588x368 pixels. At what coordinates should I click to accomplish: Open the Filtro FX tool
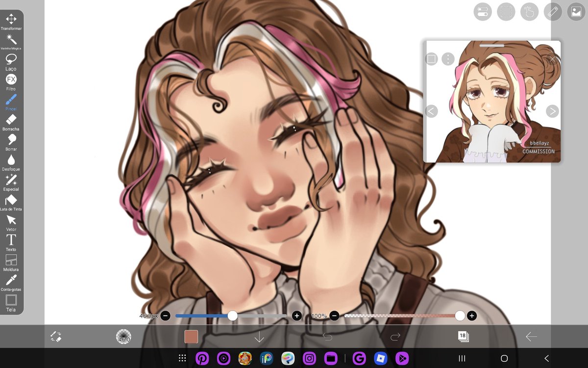click(x=11, y=82)
